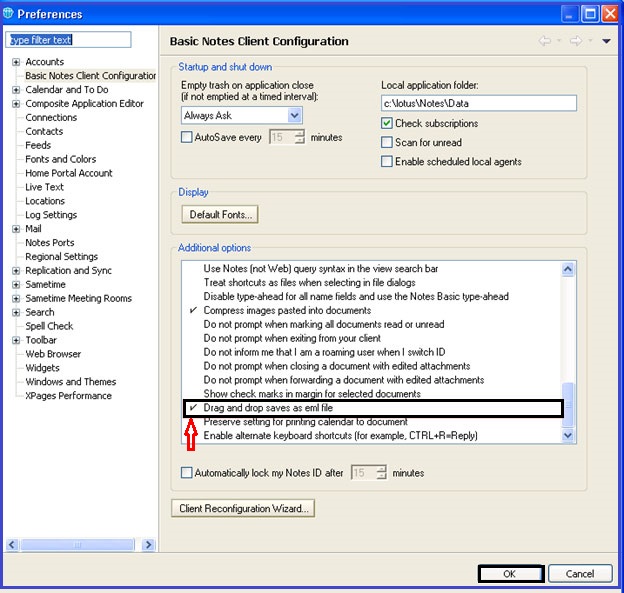The height and width of the screenshot is (593, 624).
Task: Open Regional Settings preferences
Action: click(61, 257)
